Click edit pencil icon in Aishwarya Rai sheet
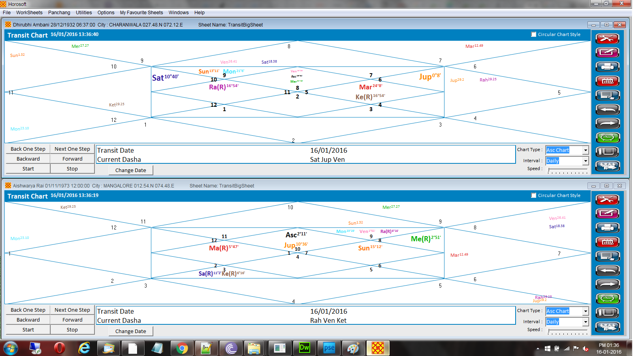644x356 pixels. click(607, 214)
